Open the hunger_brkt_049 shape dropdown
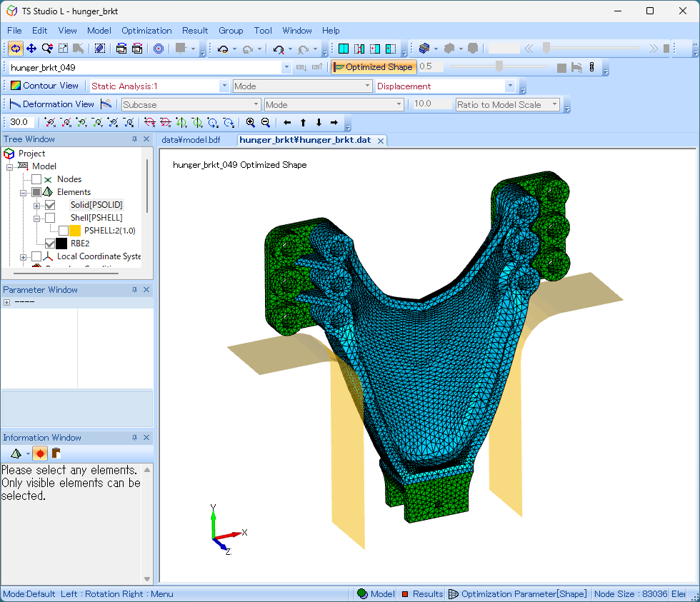 (x=286, y=67)
